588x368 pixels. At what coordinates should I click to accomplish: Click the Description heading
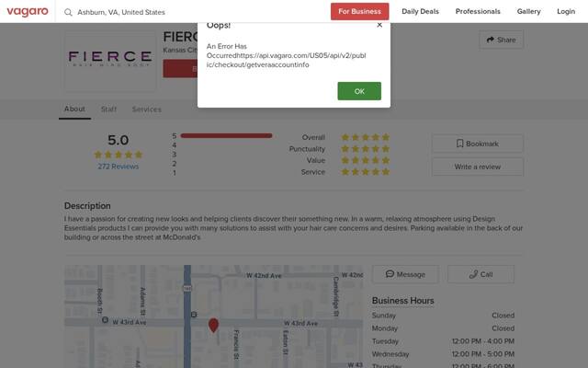(x=87, y=206)
